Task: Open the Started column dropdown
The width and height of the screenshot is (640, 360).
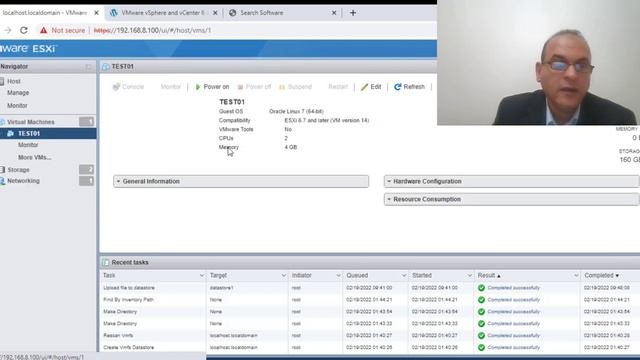Action: [x=469, y=276]
